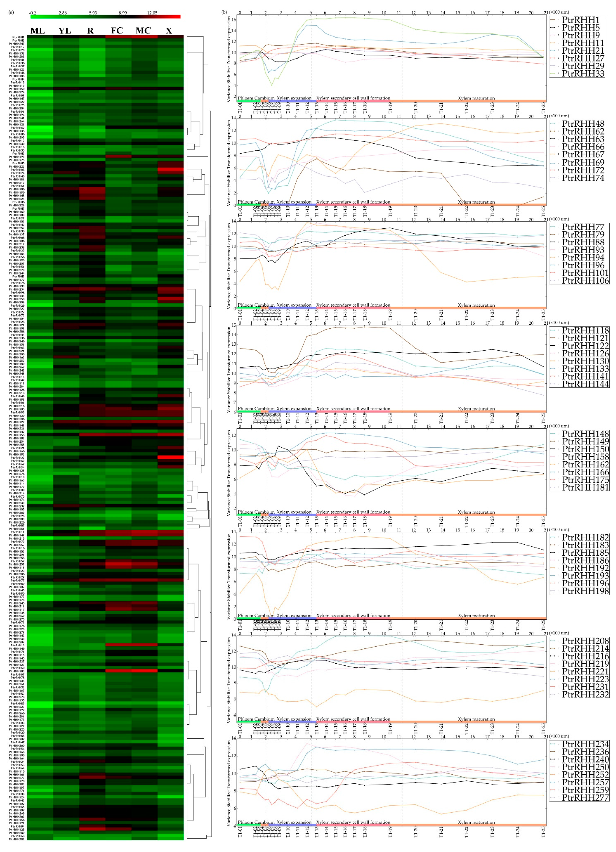Select the ML heatmap column header
This screenshot has height=852, width=616.
click(x=38, y=31)
